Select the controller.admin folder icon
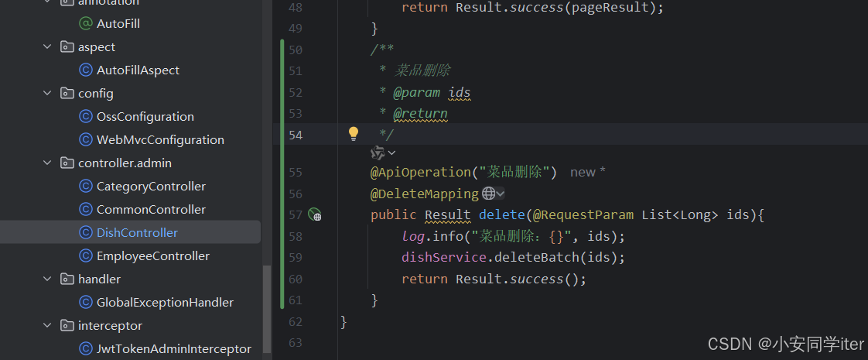The height and width of the screenshot is (360, 868). [x=67, y=163]
